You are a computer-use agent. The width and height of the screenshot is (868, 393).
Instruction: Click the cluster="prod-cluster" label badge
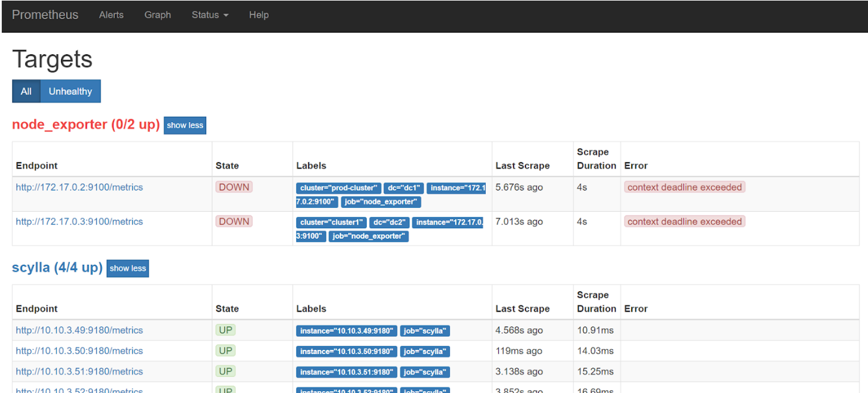click(x=338, y=188)
